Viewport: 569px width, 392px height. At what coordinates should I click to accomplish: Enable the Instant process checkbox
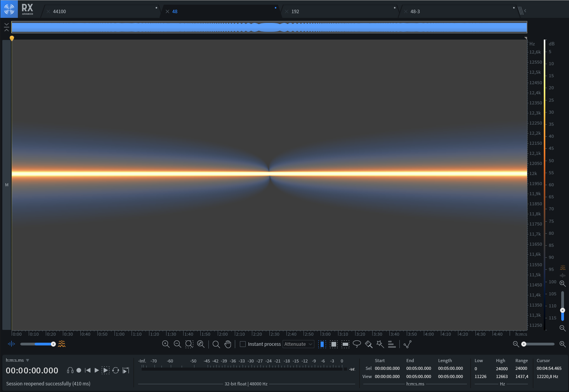click(243, 344)
